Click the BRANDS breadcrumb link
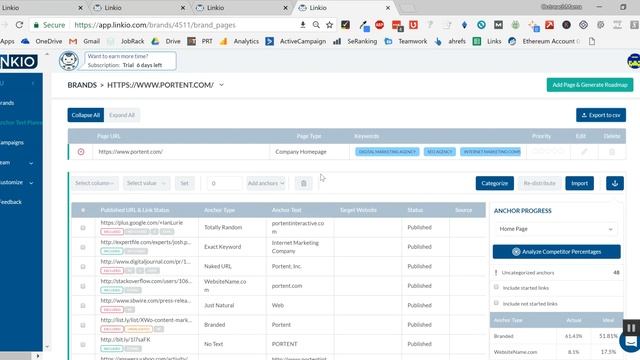Screen dimensions: 640x360 click(x=82, y=85)
